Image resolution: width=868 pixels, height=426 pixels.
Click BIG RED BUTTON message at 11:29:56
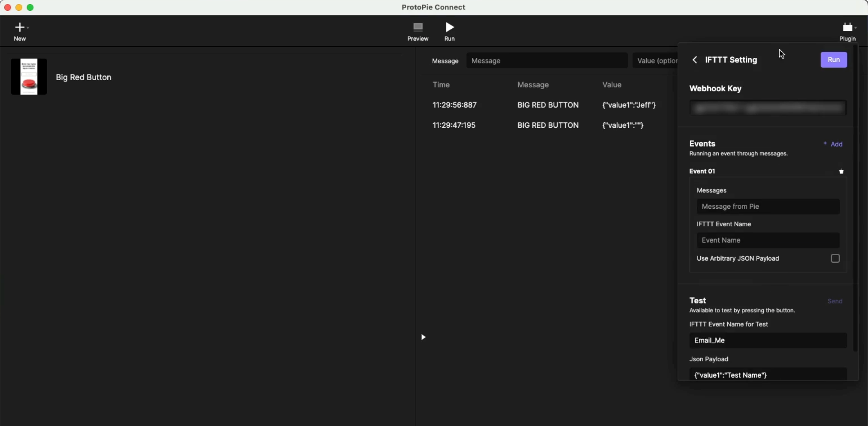click(x=548, y=105)
